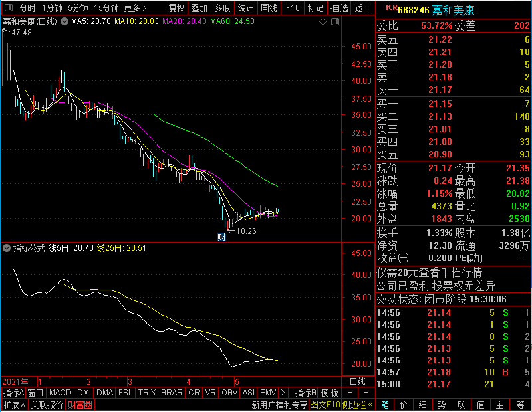Zoom out chart with minus button
Screen dimensions: 532x412
(365, 393)
